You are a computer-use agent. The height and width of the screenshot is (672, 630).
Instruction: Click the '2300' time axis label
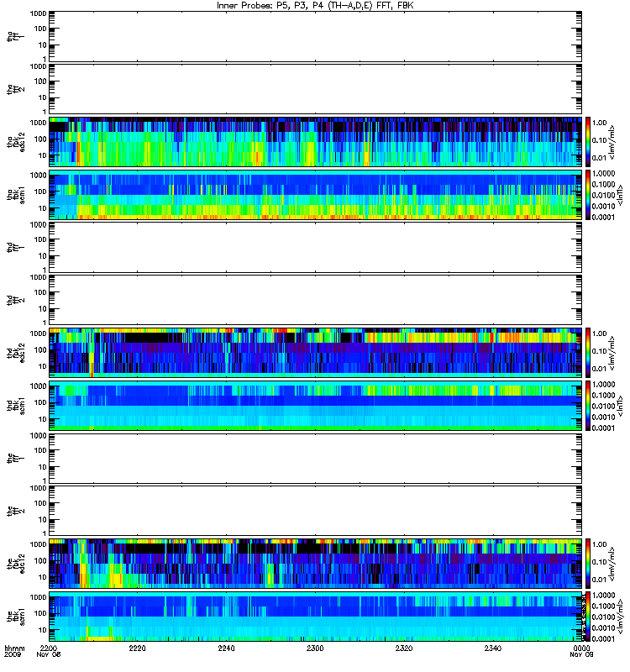315,648
